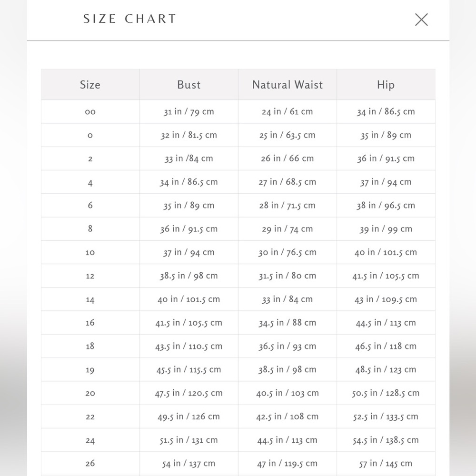Click the waist value 36.5 in / 93 cm
The image size is (476, 476).
pyautogui.click(x=288, y=347)
